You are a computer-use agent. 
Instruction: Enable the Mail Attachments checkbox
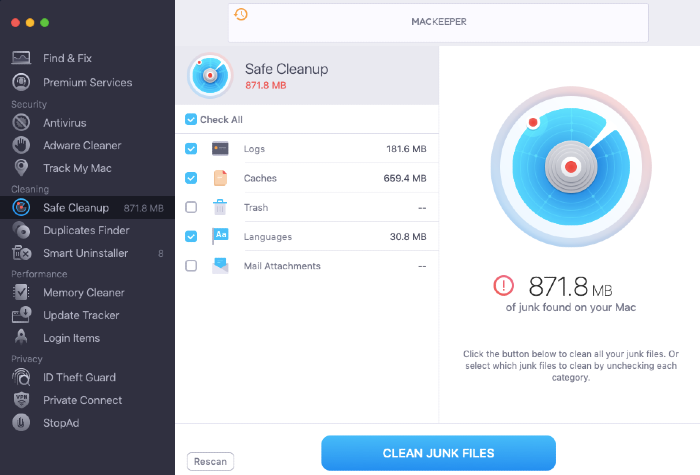[191, 266]
